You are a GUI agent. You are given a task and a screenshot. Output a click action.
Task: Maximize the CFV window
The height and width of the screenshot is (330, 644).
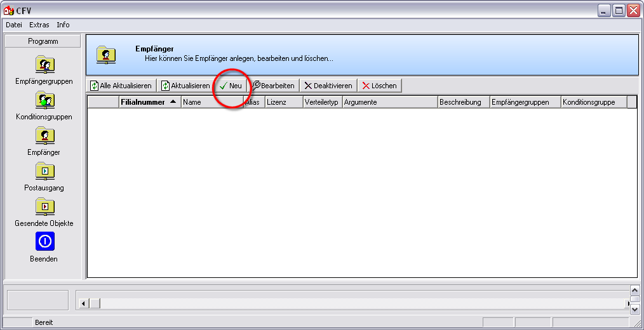click(x=618, y=11)
